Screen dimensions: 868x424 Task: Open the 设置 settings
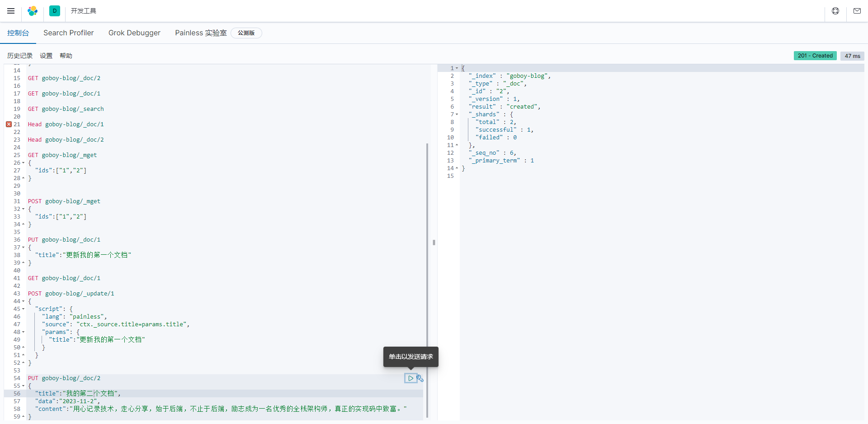(46, 56)
